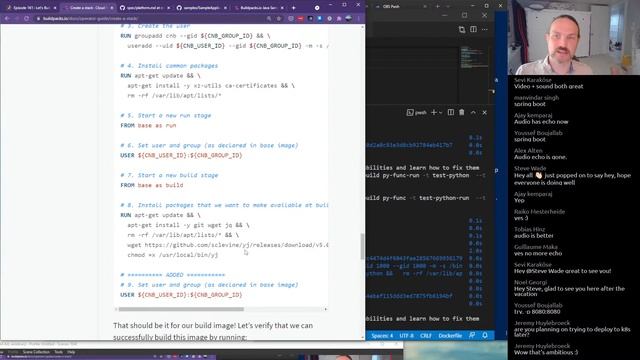This screenshot has height=360, width=640.
Task: Open compare changes icon in VS Code editor
Action: click(462, 29)
